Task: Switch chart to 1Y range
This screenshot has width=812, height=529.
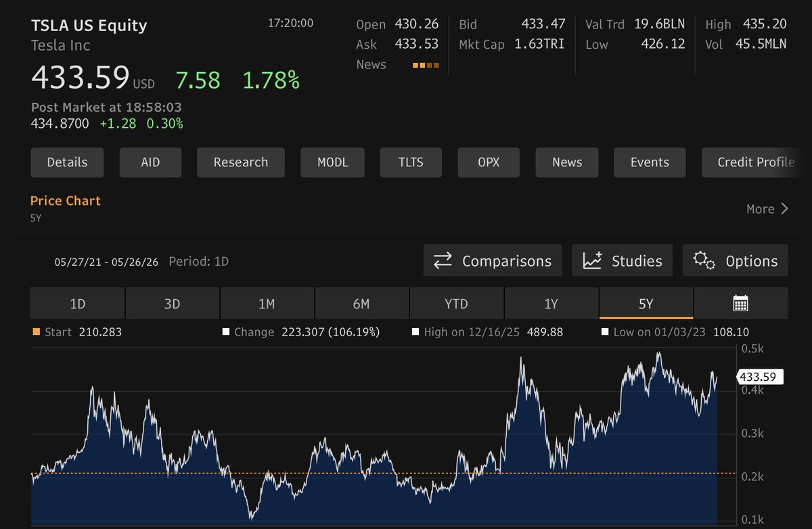Action: (551, 303)
